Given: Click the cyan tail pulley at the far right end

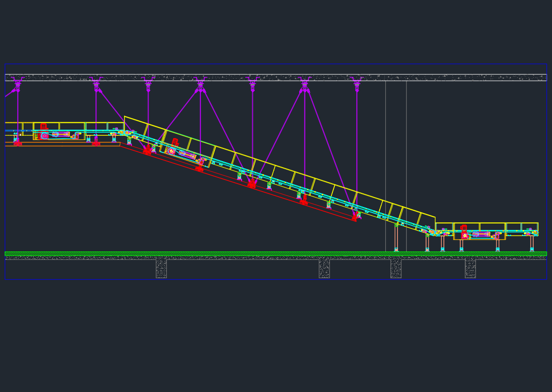Looking at the screenshot, I should coord(535,232).
